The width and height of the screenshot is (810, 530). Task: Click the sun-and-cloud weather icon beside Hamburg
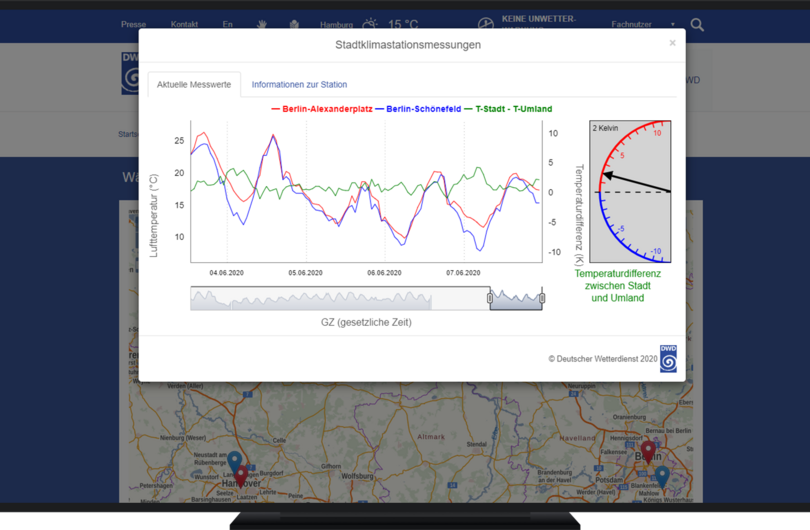370,24
